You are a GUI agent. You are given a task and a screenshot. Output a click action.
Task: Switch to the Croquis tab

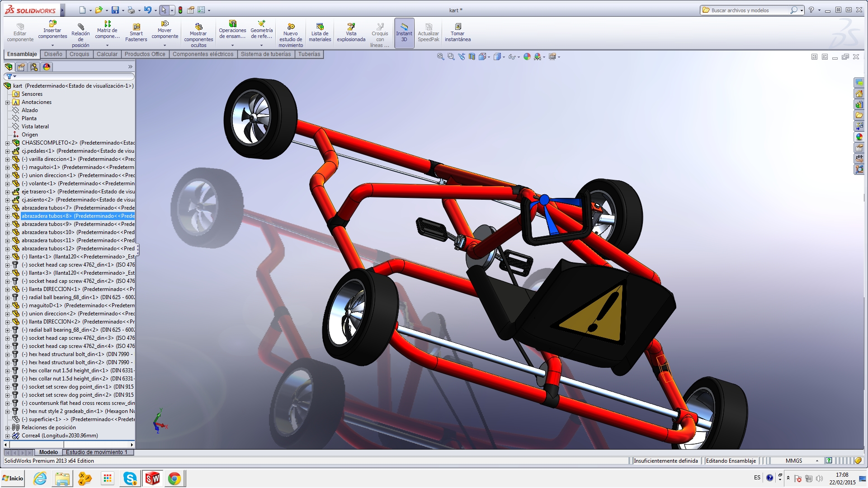pos(79,54)
